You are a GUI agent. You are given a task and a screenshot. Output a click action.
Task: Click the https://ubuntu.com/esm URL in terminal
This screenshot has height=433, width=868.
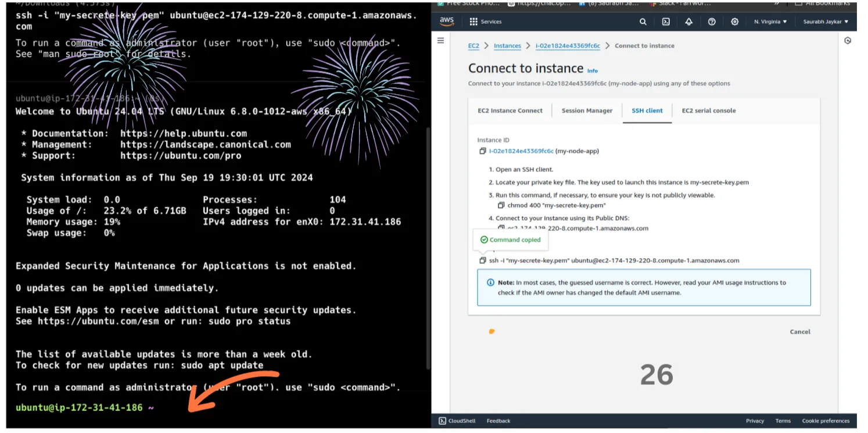(x=98, y=321)
